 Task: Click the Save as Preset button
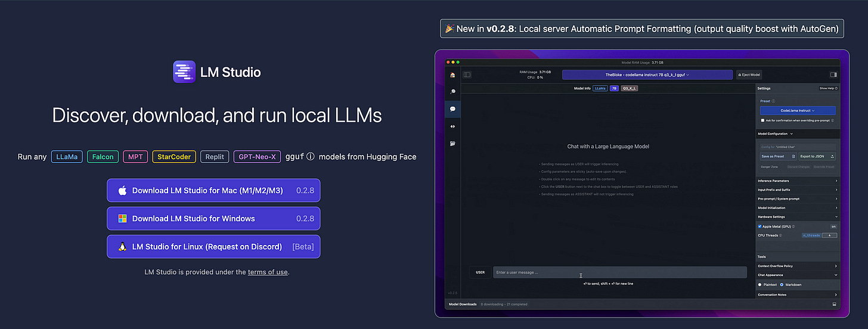coord(779,156)
